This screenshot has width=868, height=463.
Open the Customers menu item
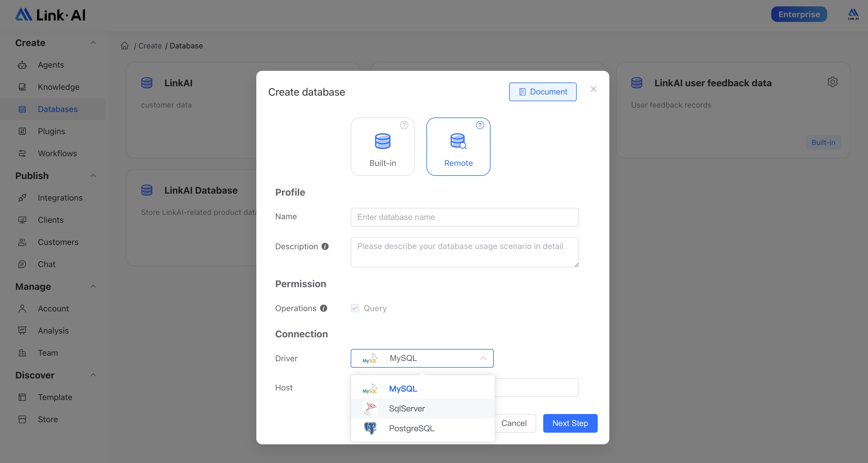click(52, 242)
